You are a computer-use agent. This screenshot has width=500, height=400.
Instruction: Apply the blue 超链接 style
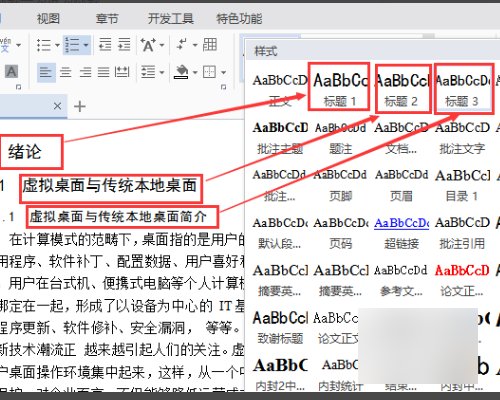[x=401, y=233]
